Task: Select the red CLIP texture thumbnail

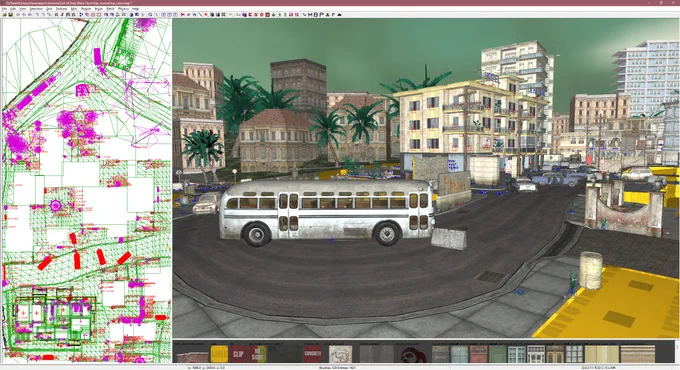Action: pos(239,354)
